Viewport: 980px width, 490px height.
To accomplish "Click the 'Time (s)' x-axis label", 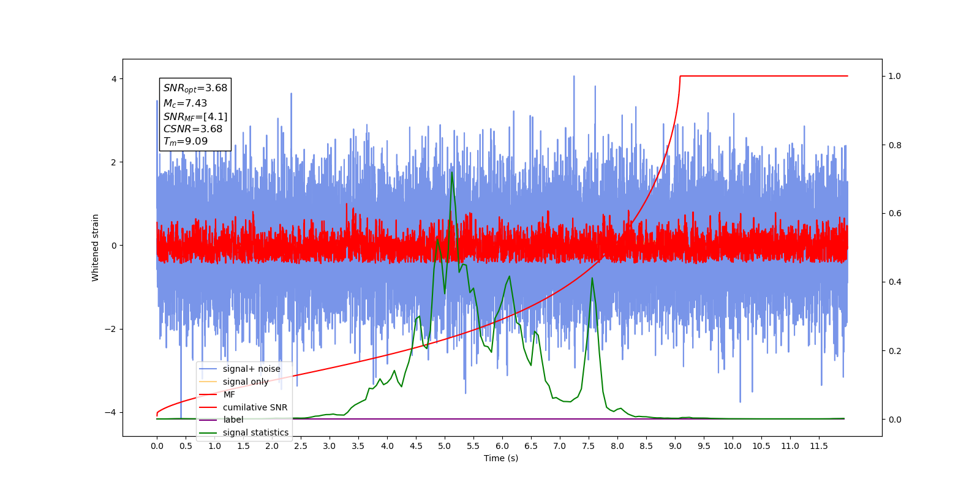I will point(501,458).
